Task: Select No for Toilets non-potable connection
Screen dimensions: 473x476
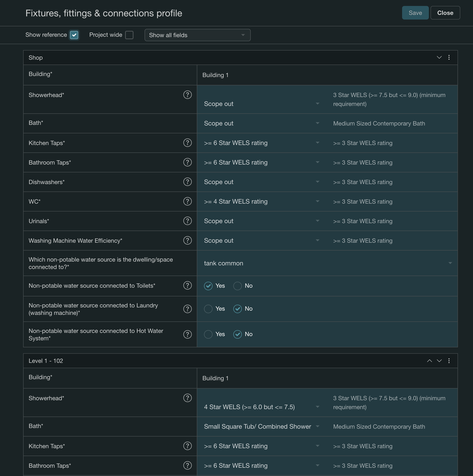Action: [238, 286]
